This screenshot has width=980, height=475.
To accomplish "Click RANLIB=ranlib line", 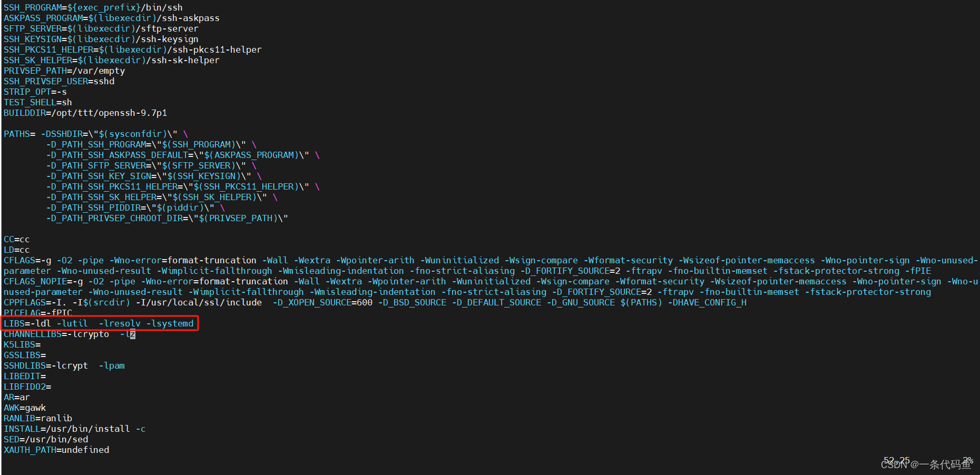I will coord(38,418).
